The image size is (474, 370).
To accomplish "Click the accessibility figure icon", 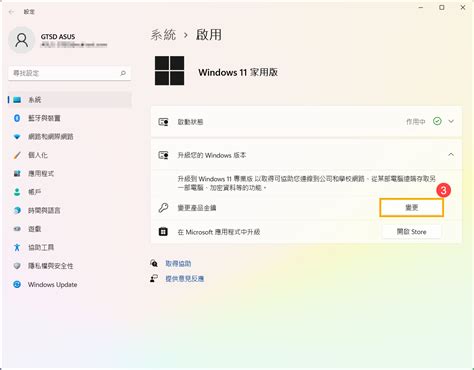I will click(x=17, y=247).
